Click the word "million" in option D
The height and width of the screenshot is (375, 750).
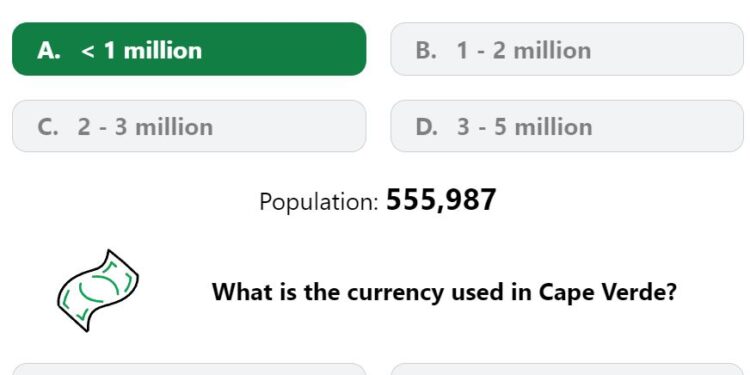click(x=553, y=127)
